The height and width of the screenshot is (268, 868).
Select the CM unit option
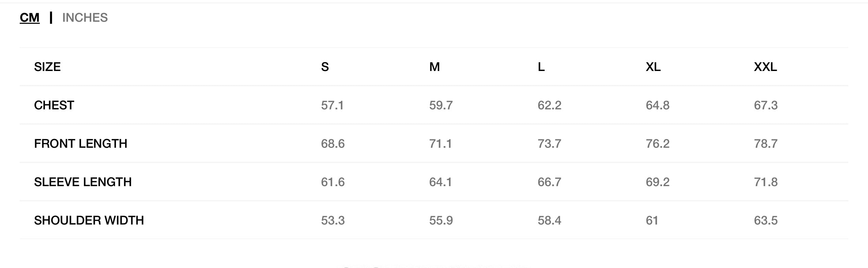[x=30, y=18]
